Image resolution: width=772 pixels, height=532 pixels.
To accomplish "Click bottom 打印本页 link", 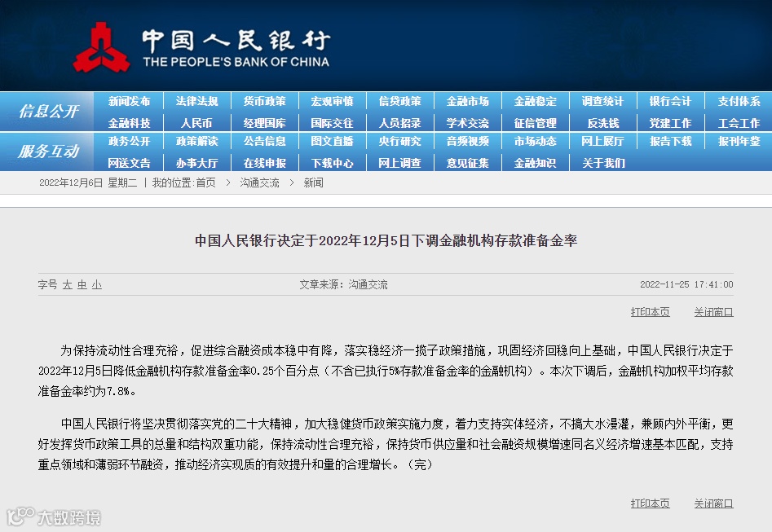I will point(650,503).
